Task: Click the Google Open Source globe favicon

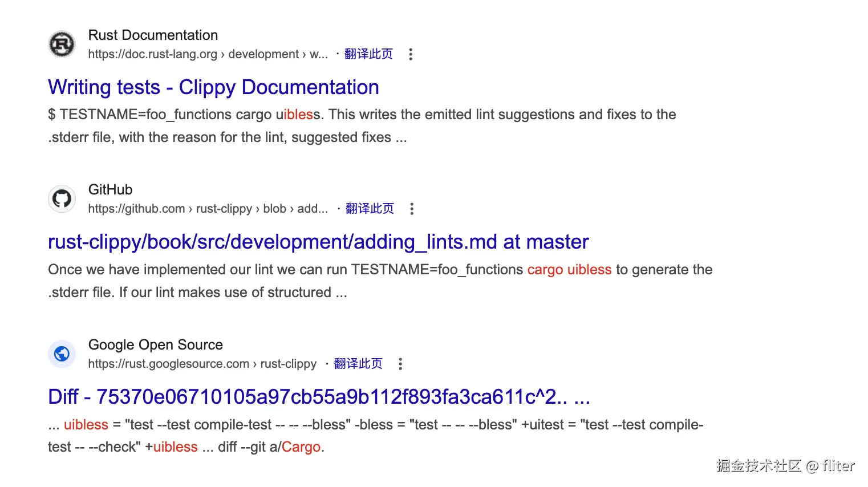Action: pyautogui.click(x=62, y=354)
